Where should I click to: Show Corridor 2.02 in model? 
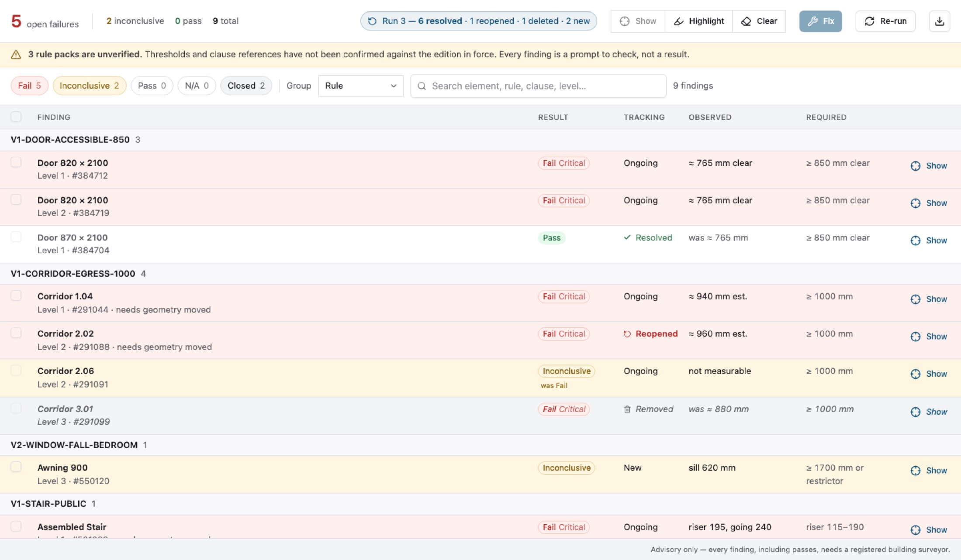(929, 337)
